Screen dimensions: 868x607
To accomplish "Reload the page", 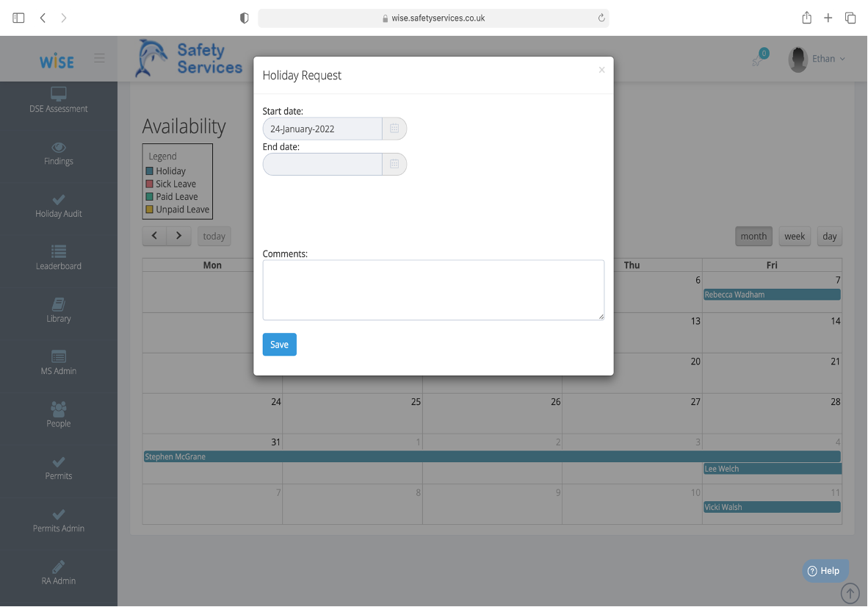I will [x=601, y=18].
